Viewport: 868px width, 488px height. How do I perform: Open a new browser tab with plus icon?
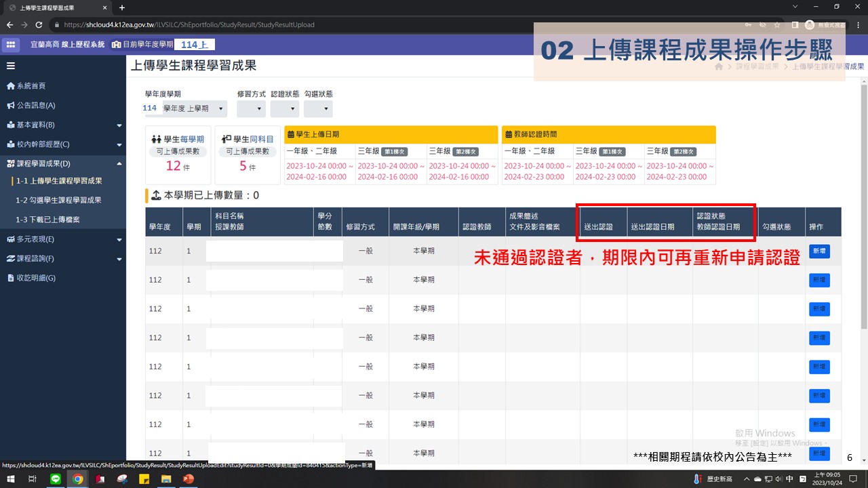pyautogui.click(x=122, y=7)
